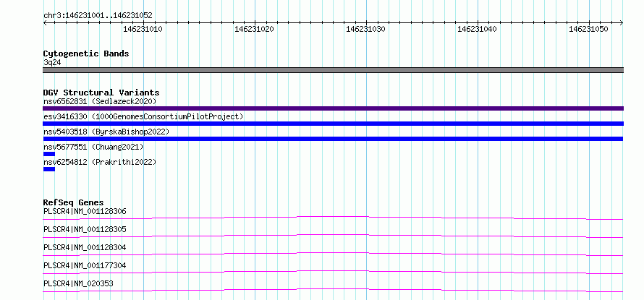The width and height of the screenshot is (644, 300).
Task: Open the DGV Structural Variants track title
Action: coord(101,93)
